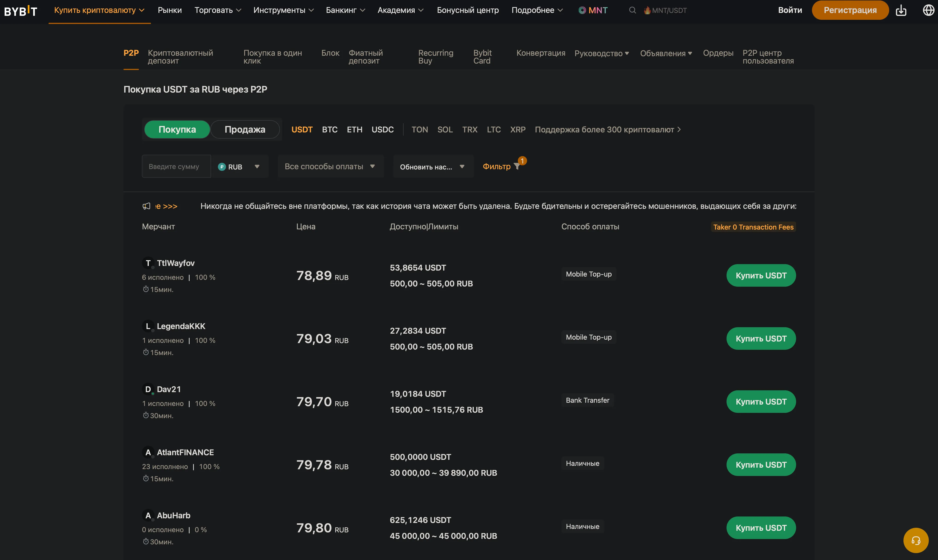The height and width of the screenshot is (560, 938).
Task: Click the Введите сумму input field
Action: coord(176,166)
